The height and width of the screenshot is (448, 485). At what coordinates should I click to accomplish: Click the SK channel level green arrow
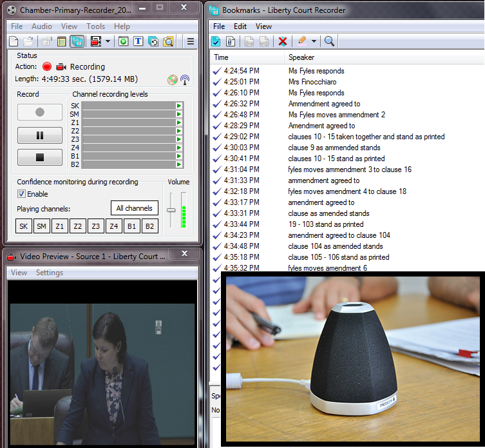pos(179,106)
